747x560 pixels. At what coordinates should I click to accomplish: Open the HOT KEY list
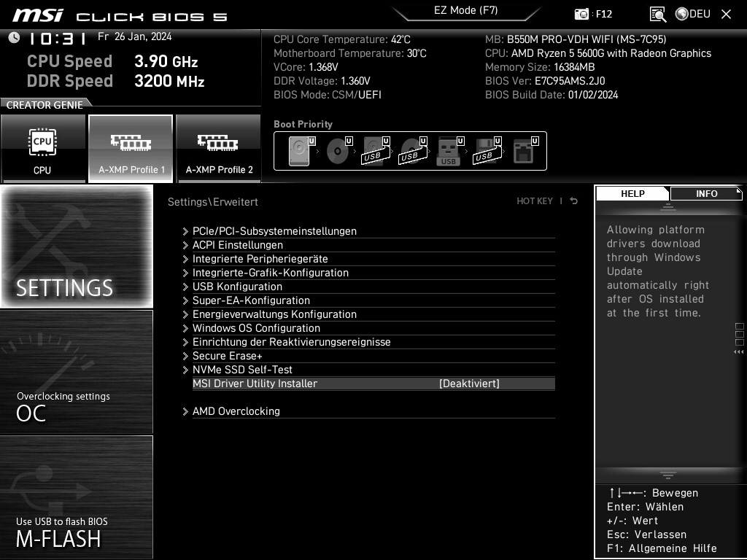pos(535,201)
